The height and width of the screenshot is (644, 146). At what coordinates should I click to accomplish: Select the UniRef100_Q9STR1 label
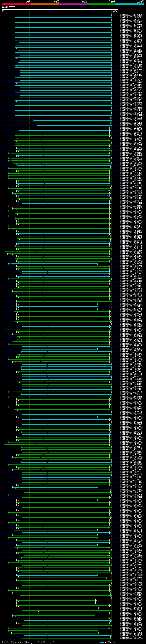click(x=131, y=85)
